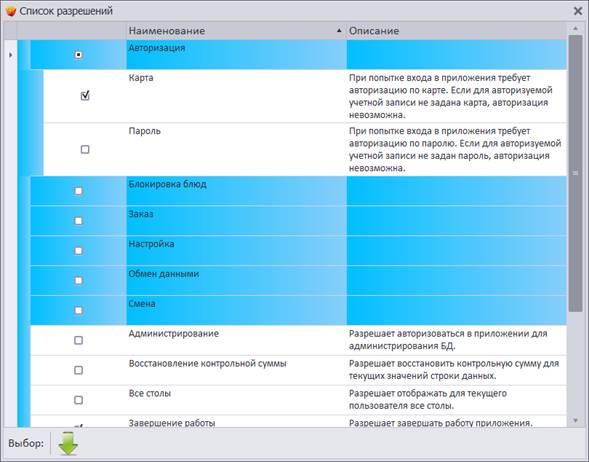Click the vertical scrollbar thumb

575,174
